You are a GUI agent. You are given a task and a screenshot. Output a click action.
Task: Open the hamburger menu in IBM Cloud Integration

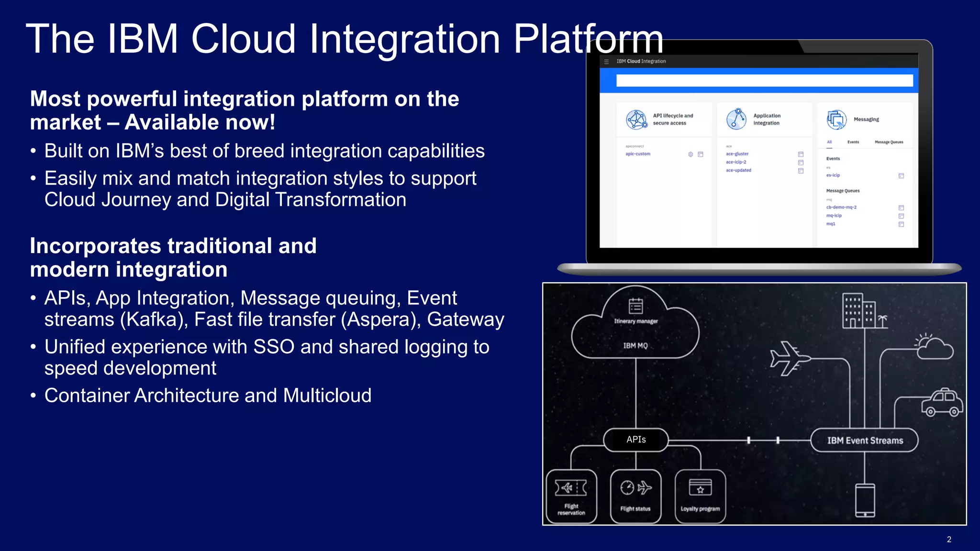tap(606, 62)
